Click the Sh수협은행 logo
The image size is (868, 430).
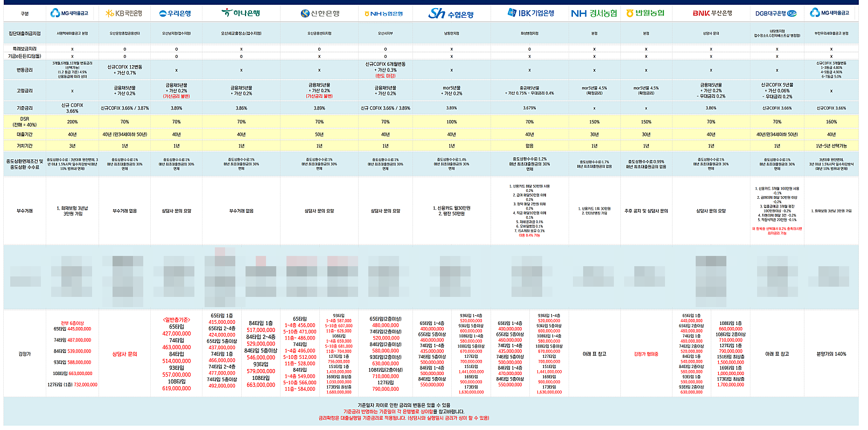point(451,13)
